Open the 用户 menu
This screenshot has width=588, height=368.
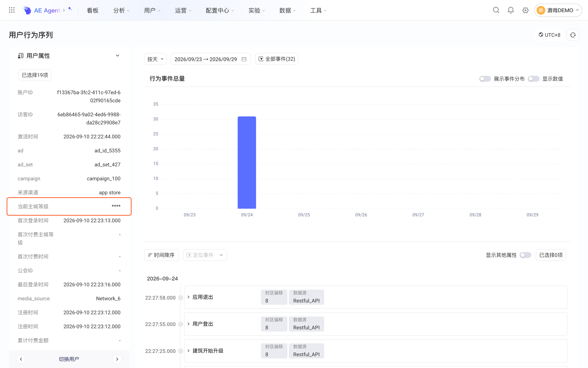click(152, 10)
